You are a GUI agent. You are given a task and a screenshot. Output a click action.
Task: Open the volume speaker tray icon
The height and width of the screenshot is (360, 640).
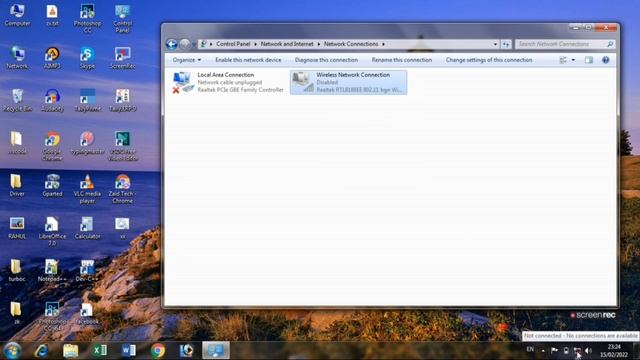tap(588, 350)
